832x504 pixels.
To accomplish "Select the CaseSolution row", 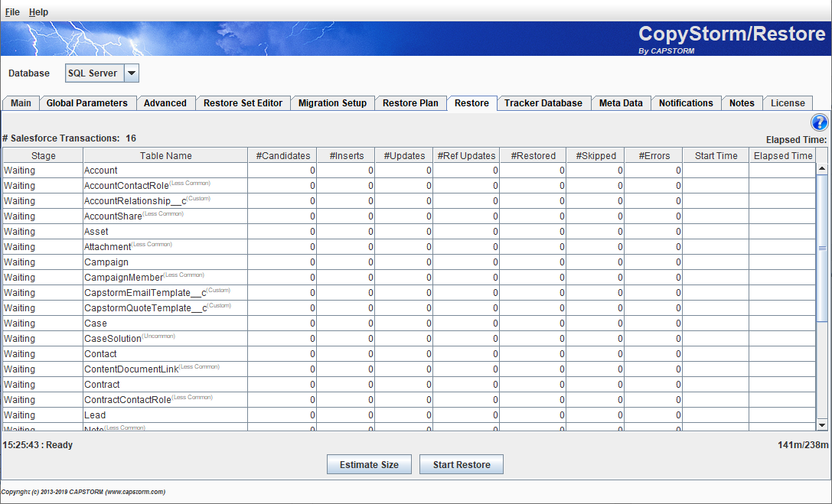I will point(409,339).
